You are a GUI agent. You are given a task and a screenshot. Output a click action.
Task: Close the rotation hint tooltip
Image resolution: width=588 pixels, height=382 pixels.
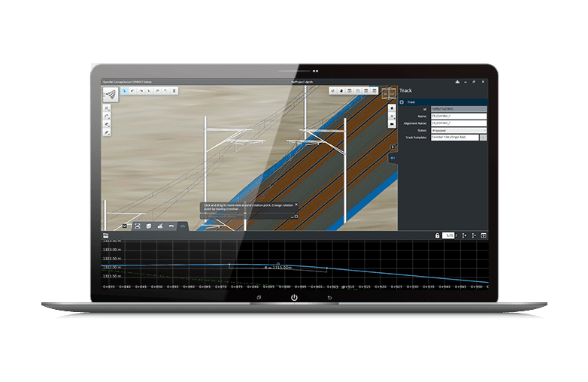point(296,205)
